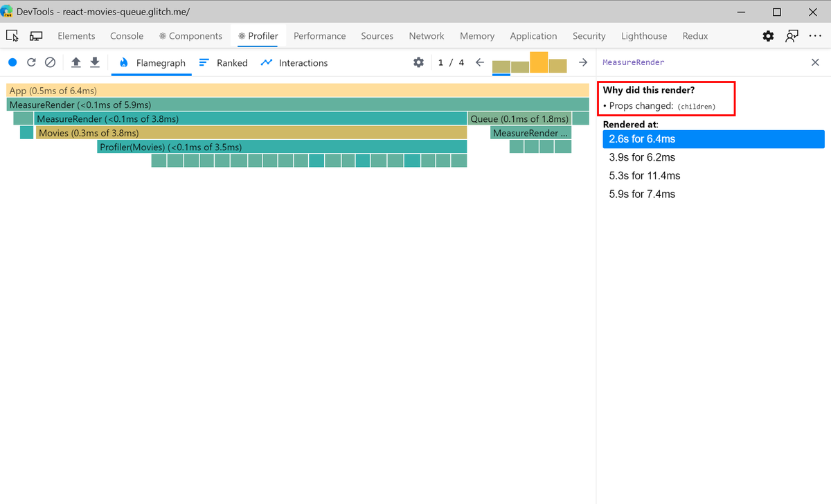Toggle the device emulation toolbar
Image resolution: width=831 pixels, height=504 pixels.
click(x=36, y=35)
